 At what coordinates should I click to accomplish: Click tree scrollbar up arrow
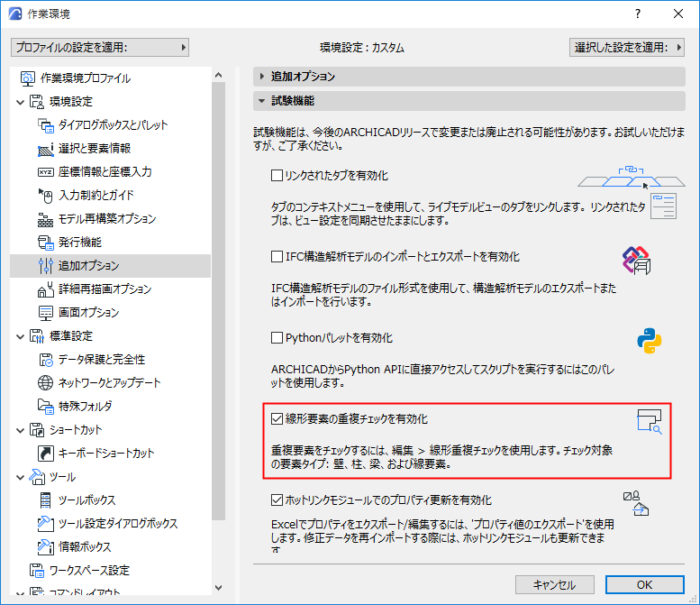tap(218, 75)
